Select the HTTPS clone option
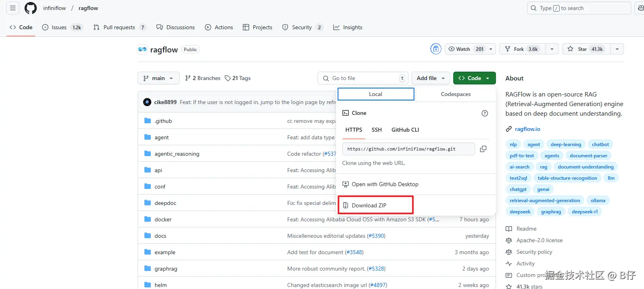The height and width of the screenshot is (289, 644). (x=354, y=130)
